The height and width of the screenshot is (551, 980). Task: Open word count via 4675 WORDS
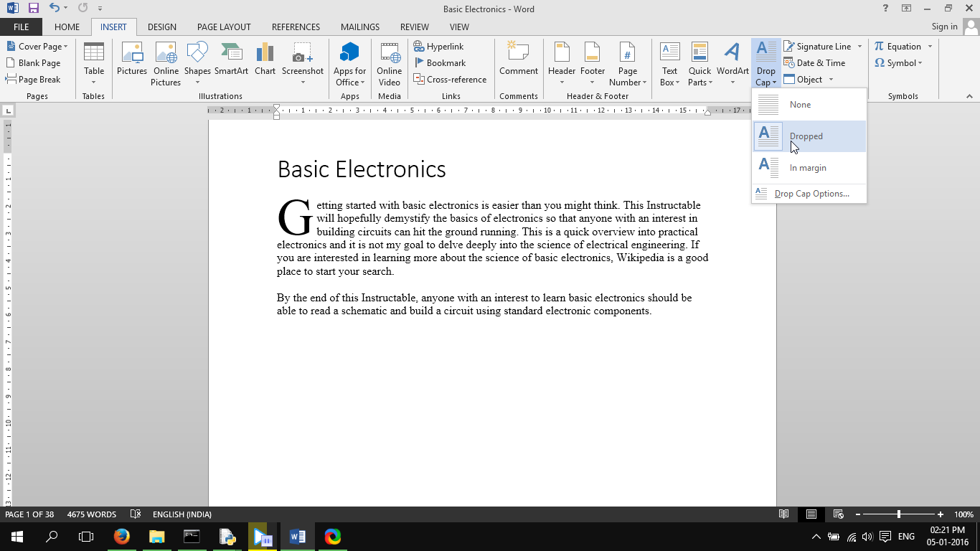point(92,514)
